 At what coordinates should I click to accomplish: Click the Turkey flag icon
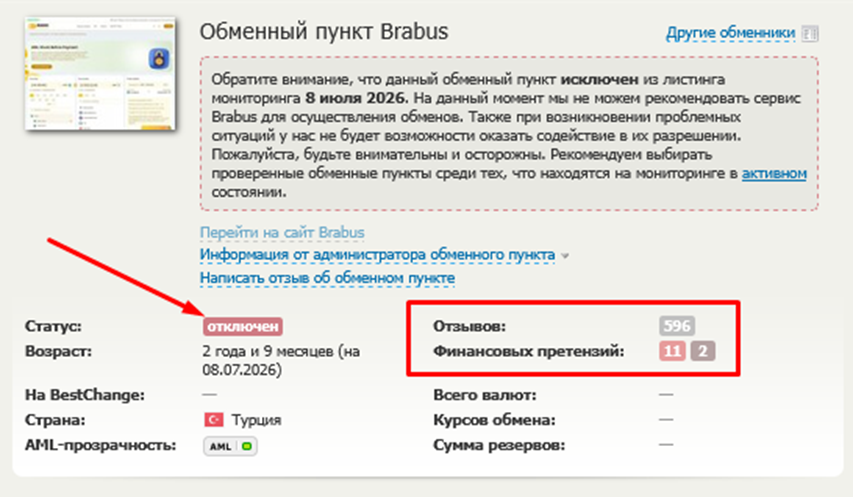pos(214,420)
